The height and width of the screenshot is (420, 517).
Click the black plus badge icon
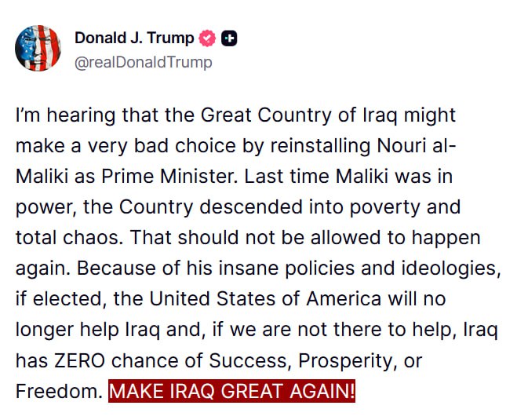[x=229, y=38]
